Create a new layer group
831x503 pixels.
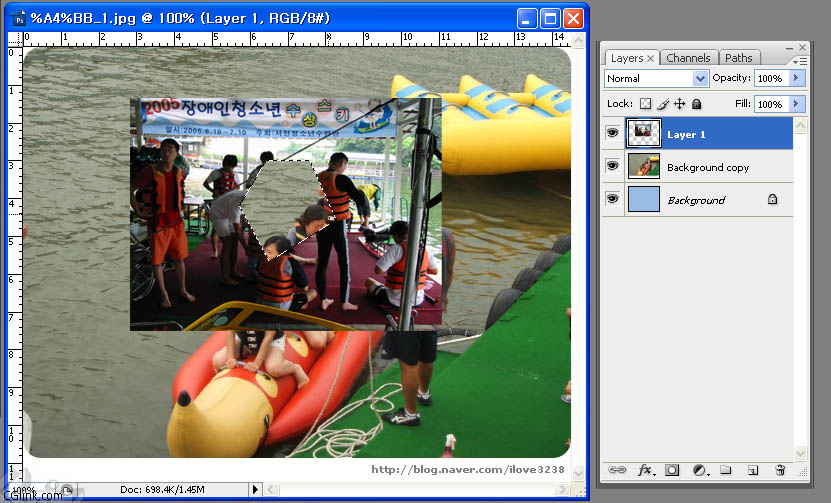[726, 470]
